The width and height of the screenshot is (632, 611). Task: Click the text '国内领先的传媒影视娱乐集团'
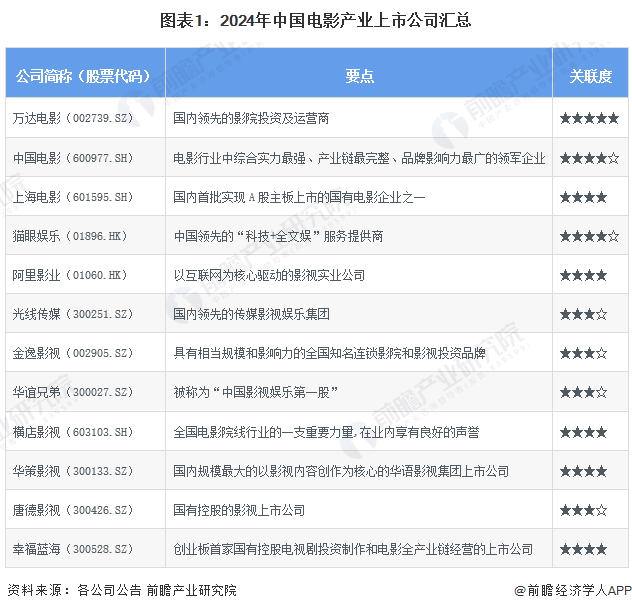pos(252,314)
